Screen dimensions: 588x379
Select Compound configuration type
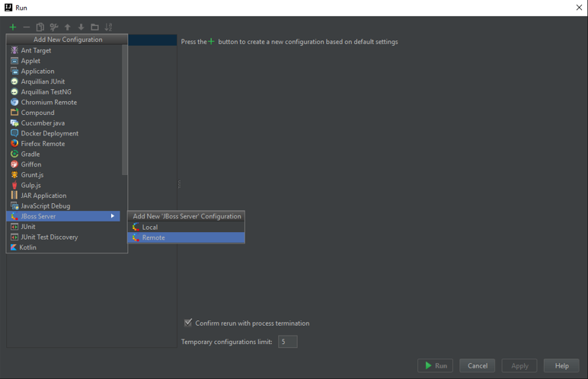pyautogui.click(x=63, y=113)
